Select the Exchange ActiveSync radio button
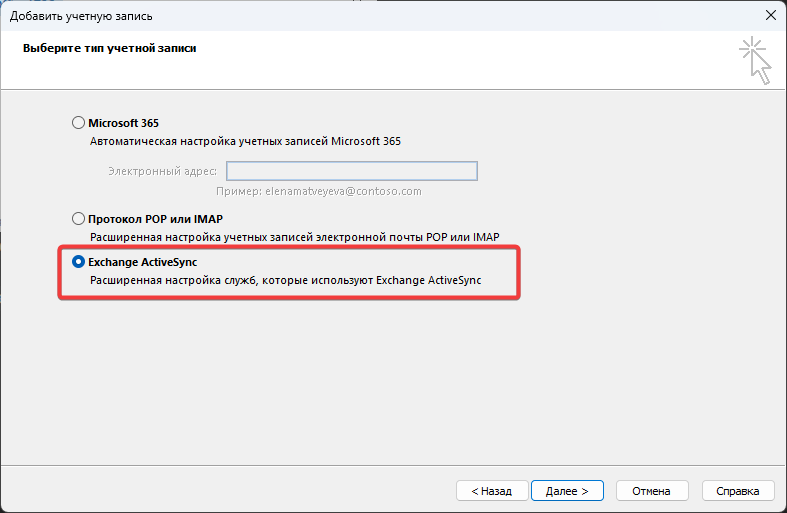 tap(79, 262)
